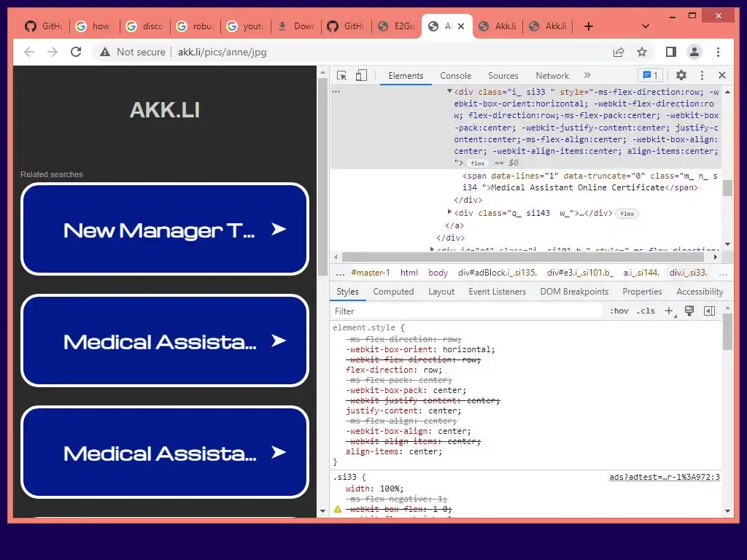747x560 pixels.
Task: Show more DevTools tabs chevron
Action: click(x=587, y=75)
